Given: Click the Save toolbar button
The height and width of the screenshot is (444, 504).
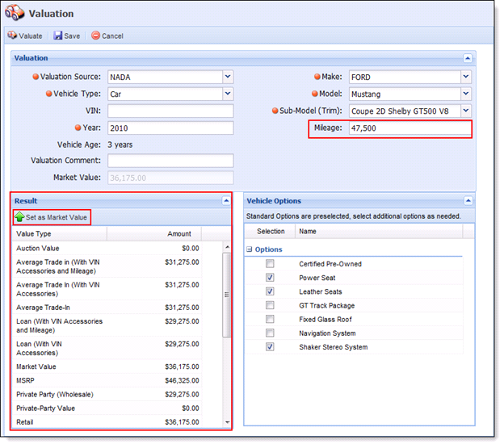Looking at the screenshot, I should click(x=67, y=36).
